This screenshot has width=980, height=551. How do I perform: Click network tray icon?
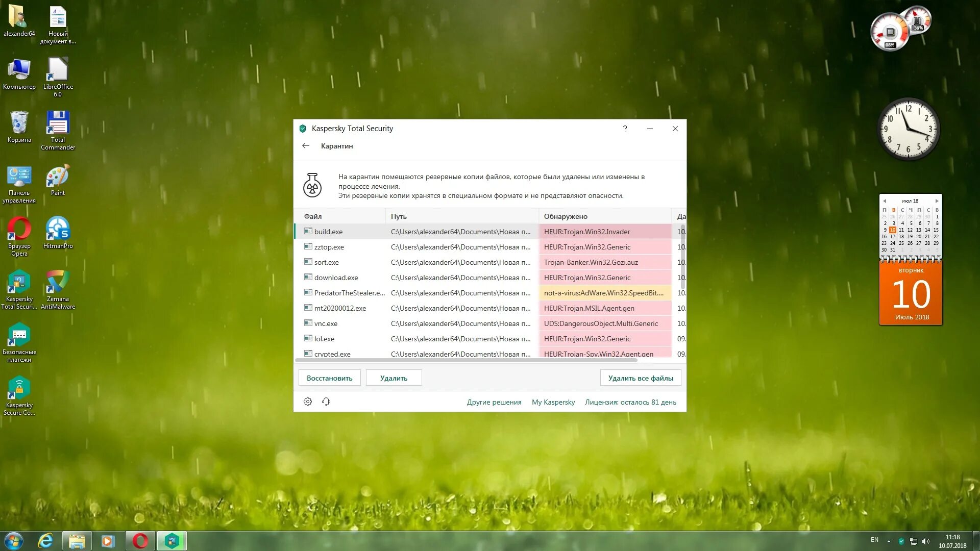click(x=914, y=541)
